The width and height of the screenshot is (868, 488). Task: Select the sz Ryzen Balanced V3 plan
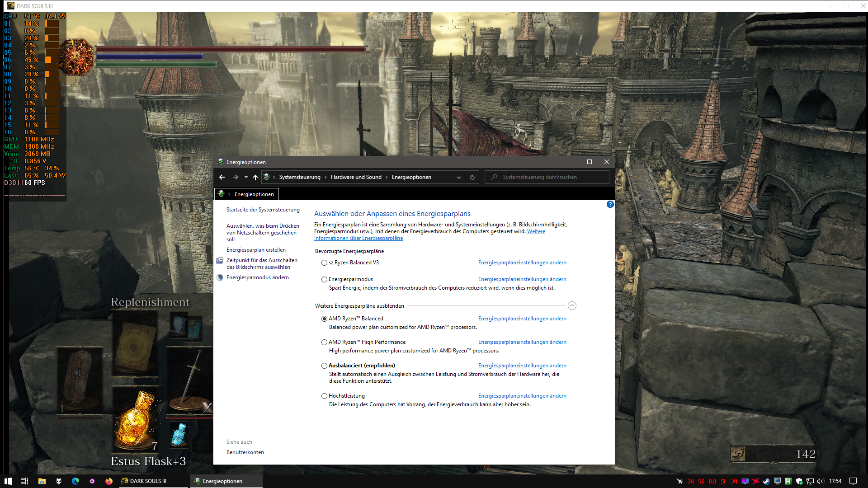324,263
